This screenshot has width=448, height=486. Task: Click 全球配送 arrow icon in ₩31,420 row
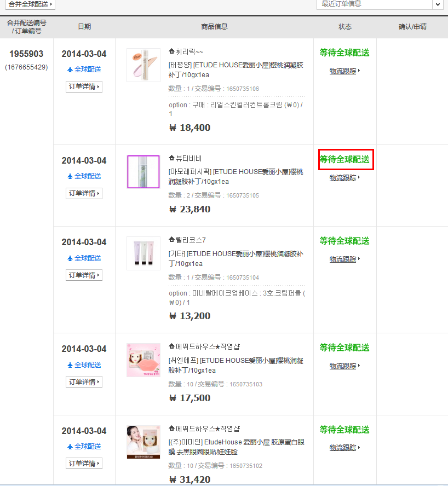point(70,447)
